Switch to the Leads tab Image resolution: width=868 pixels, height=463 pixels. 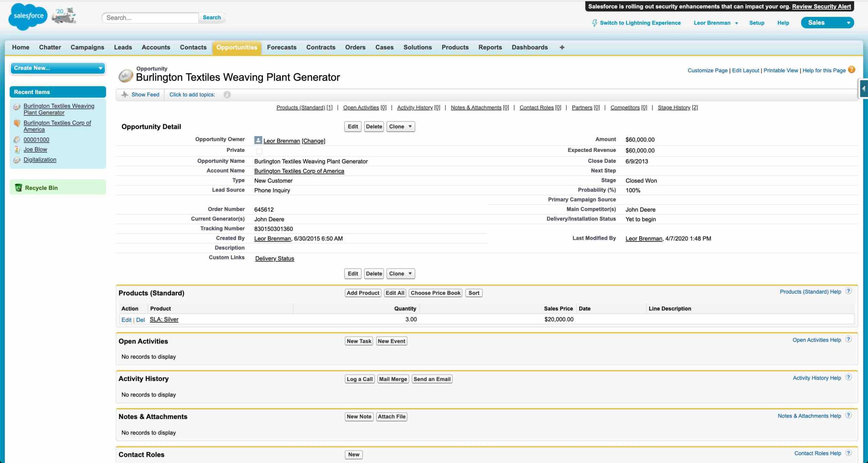[123, 47]
